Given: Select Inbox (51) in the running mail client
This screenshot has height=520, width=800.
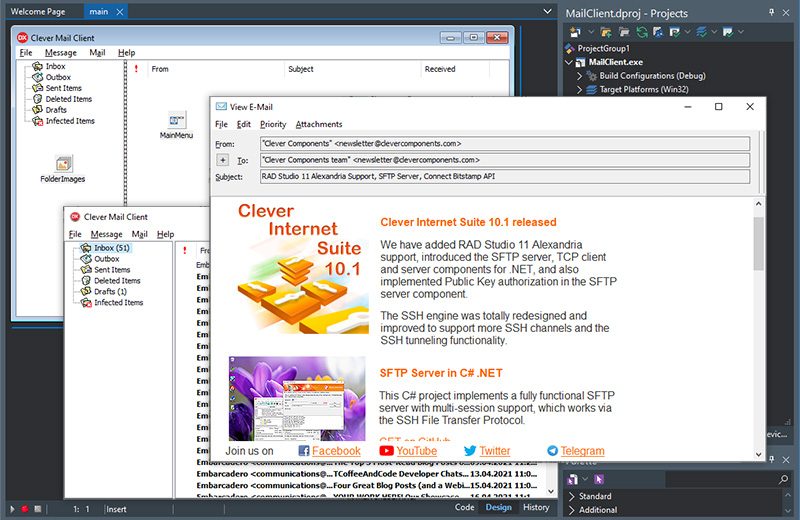Looking at the screenshot, I should pyautogui.click(x=112, y=248).
